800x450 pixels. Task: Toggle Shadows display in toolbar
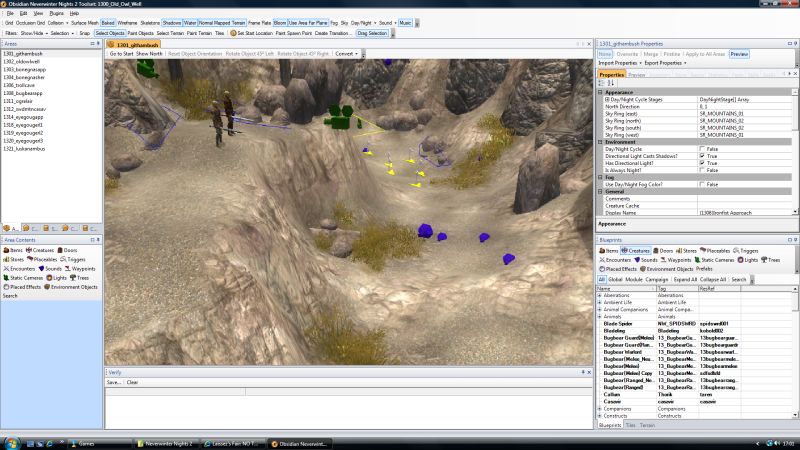pyautogui.click(x=171, y=23)
